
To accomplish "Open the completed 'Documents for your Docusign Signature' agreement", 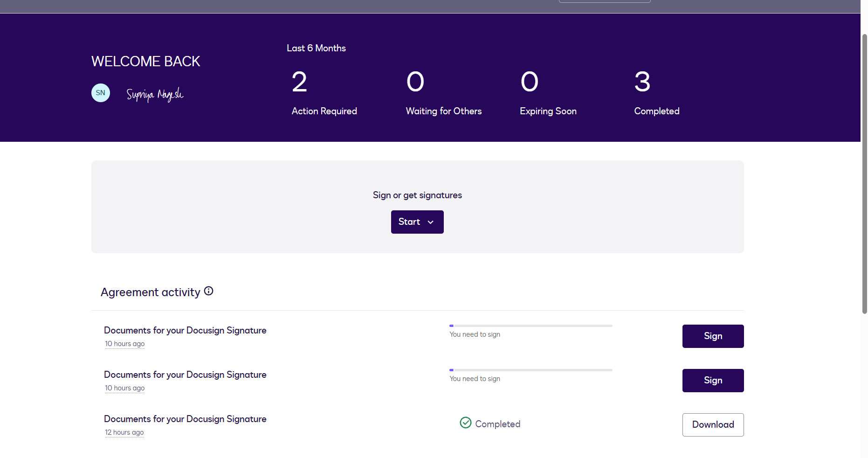I will 185,419.
